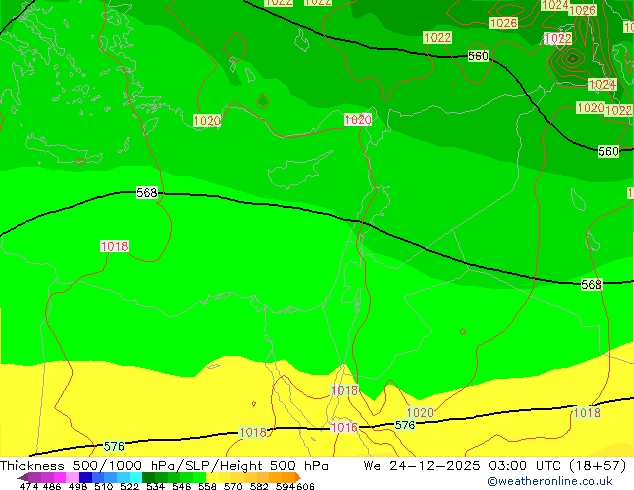This screenshot has width=634, height=490.
Task: Click legend value '510'
Action: 104,486
